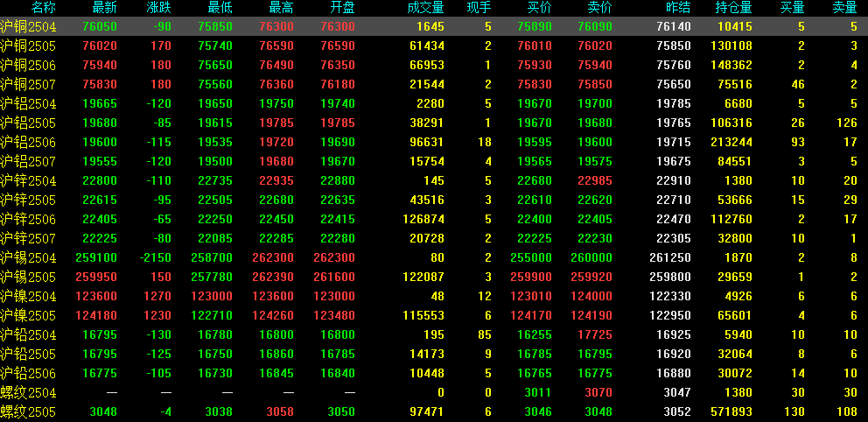Select the 沪镍2504 contract name
This screenshot has height=422, width=868.
point(28,297)
